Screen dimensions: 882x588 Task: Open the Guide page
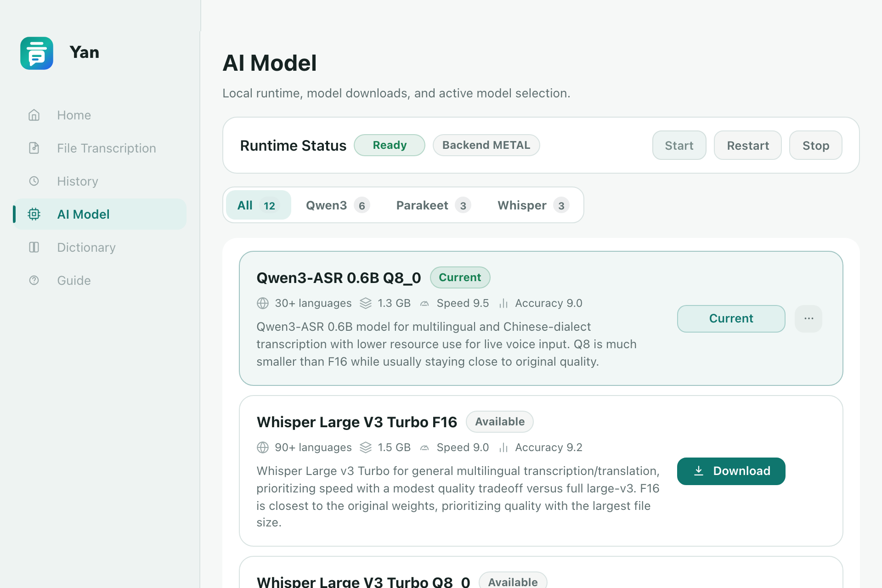click(100, 280)
